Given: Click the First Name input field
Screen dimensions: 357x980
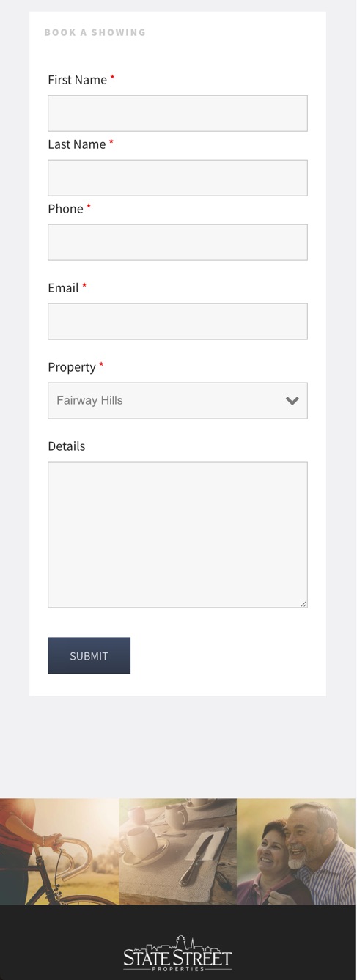Looking at the screenshot, I should (x=177, y=114).
